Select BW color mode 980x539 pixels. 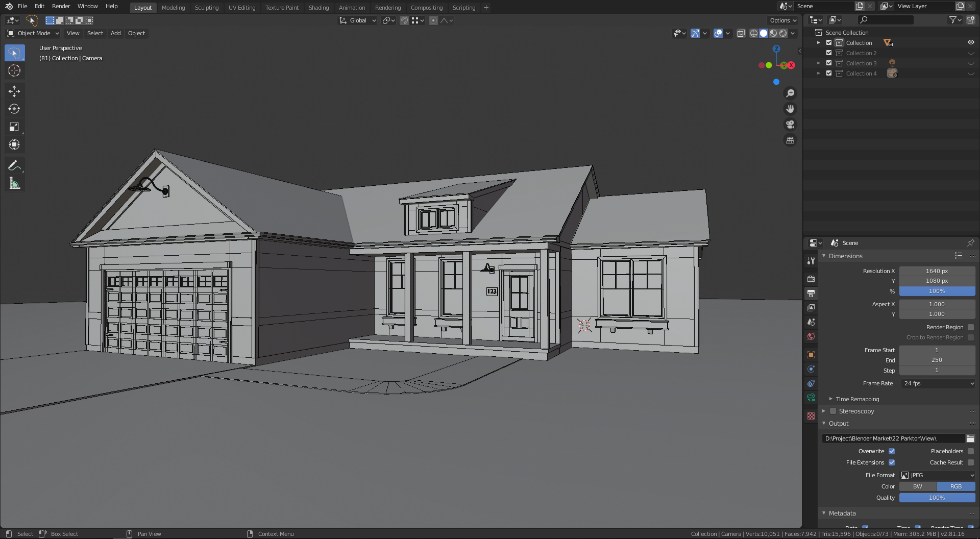point(918,486)
